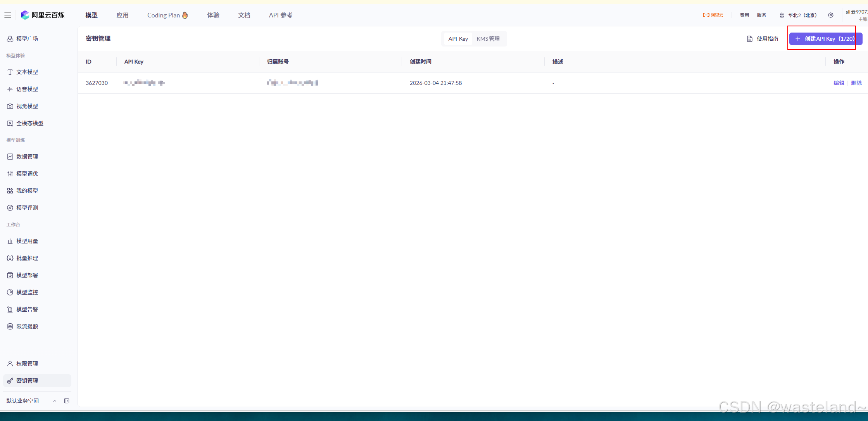Collapse the 默认业务空间 panel
The image size is (868, 421).
[x=54, y=400]
